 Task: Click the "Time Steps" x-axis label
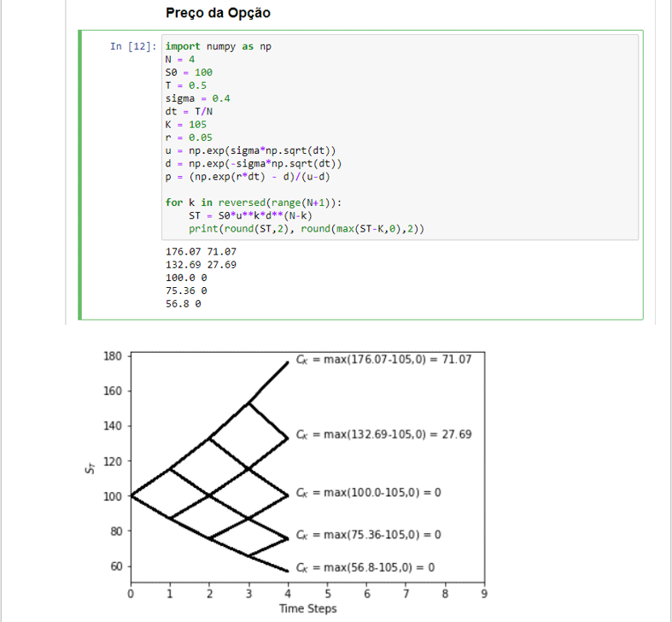coord(307,608)
